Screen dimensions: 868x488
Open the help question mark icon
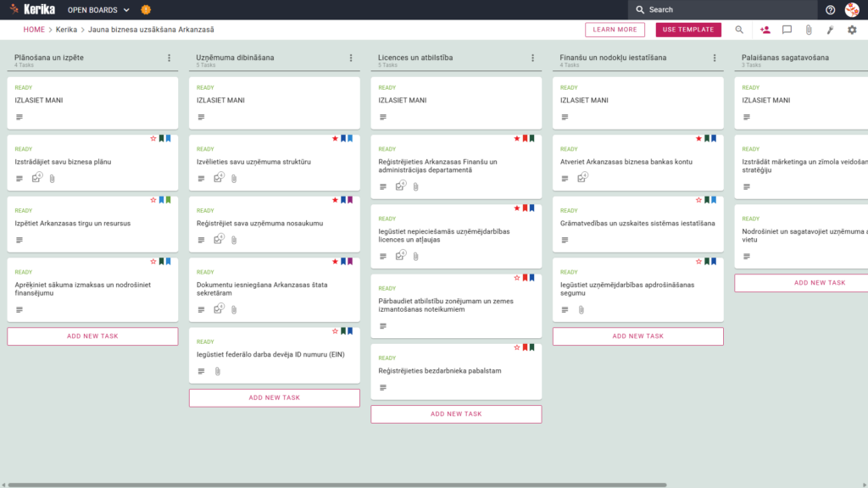point(830,9)
